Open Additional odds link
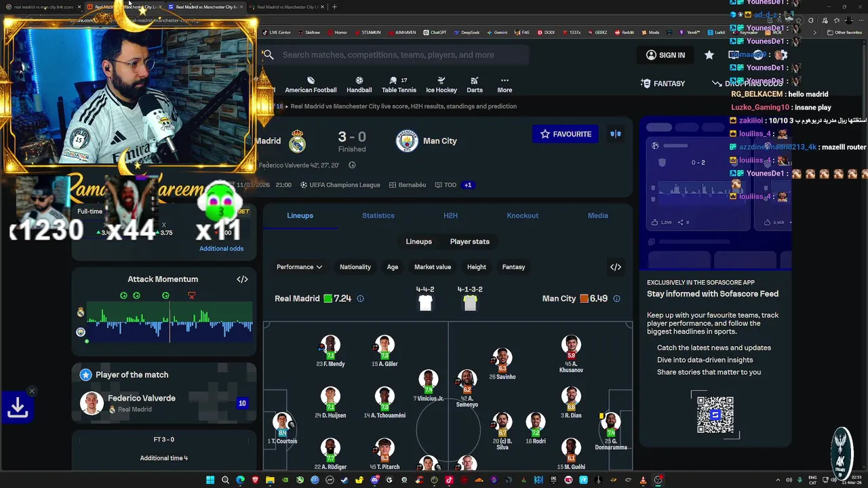This screenshot has height=488, width=868. pyautogui.click(x=221, y=249)
